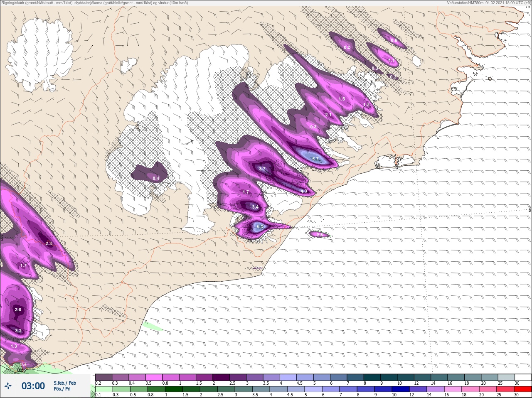Select the dark green 1–1.5 lower legend swatch

click(x=174, y=389)
